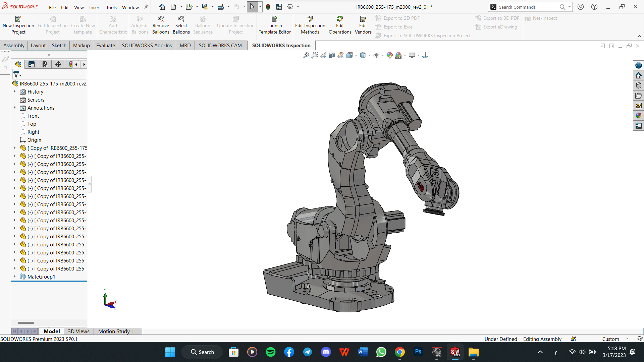The height and width of the screenshot is (362, 644).
Task: Click Zoom to Area icon in view toolbar
Action: tap(314, 55)
